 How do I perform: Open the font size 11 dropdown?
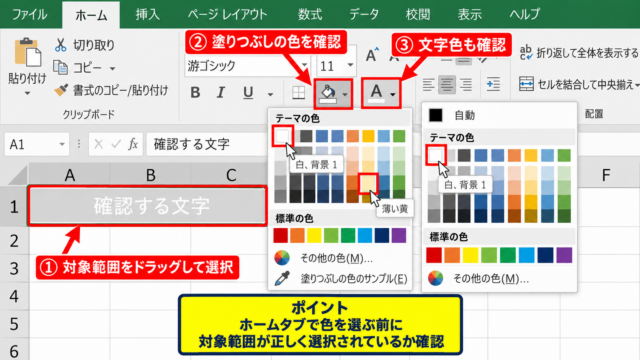[350, 65]
